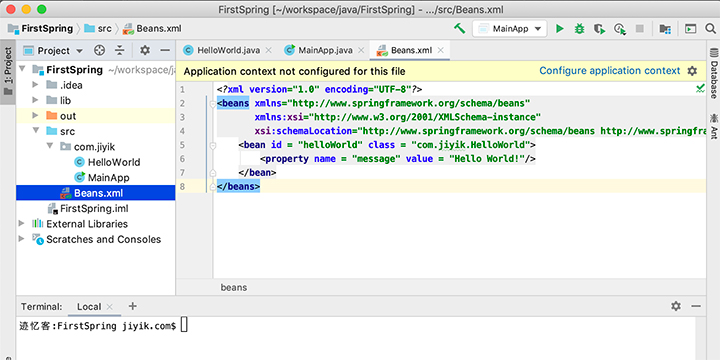Open Search Everywhere magnifier icon

(x=710, y=29)
